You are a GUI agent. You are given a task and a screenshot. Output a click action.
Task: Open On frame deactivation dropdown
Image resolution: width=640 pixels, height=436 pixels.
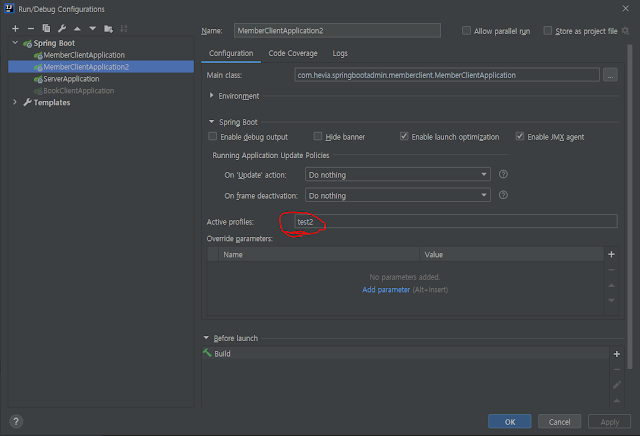coord(398,196)
